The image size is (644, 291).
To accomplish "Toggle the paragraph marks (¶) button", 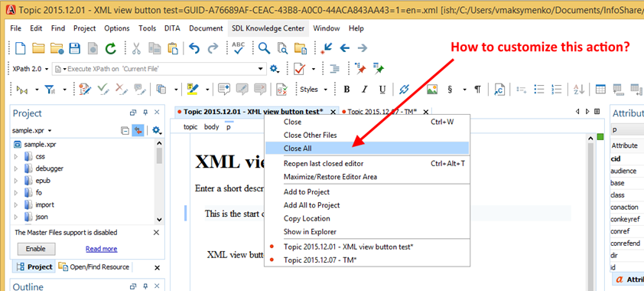I will [x=478, y=89].
